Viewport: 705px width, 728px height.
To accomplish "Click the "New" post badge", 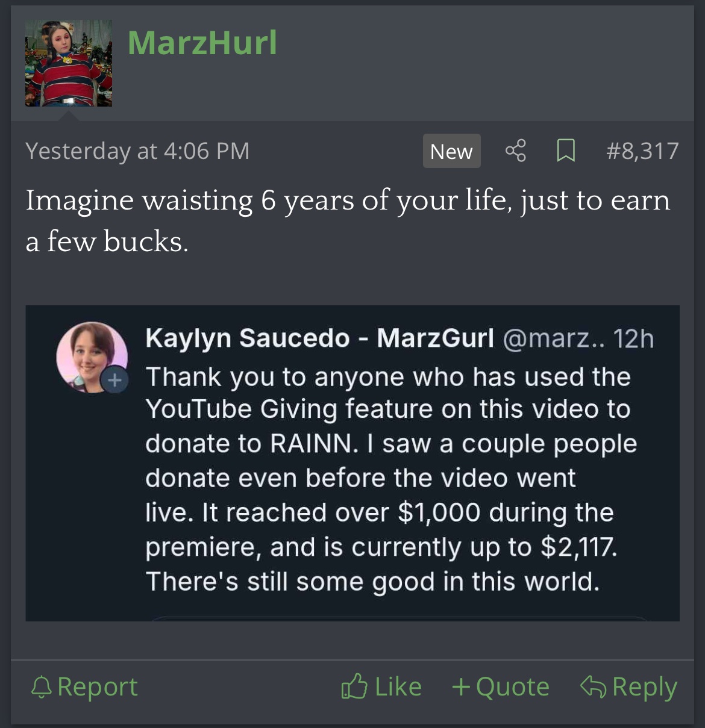I will [451, 151].
